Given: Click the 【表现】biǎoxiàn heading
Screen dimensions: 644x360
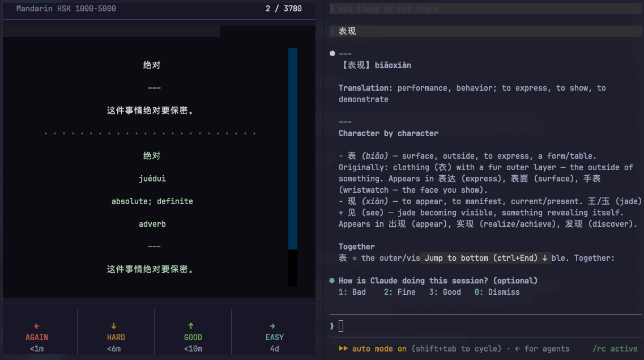Looking at the screenshot, I should tap(376, 65).
